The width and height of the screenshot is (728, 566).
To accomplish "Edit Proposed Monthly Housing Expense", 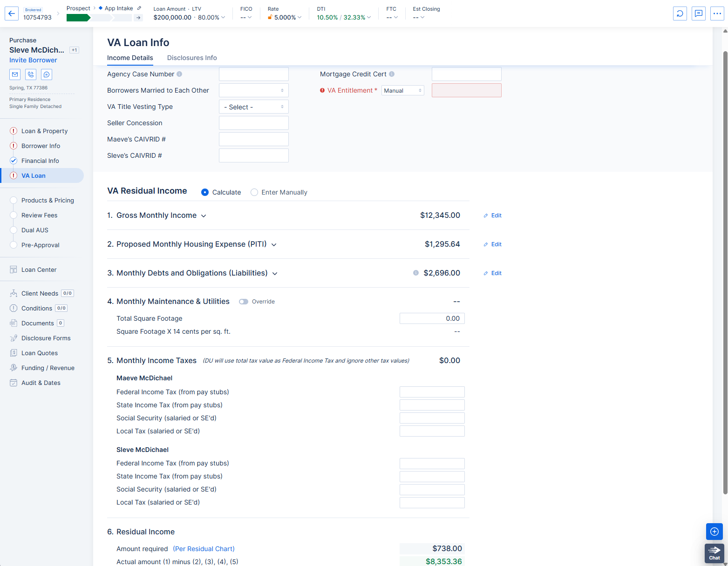I will tap(493, 244).
